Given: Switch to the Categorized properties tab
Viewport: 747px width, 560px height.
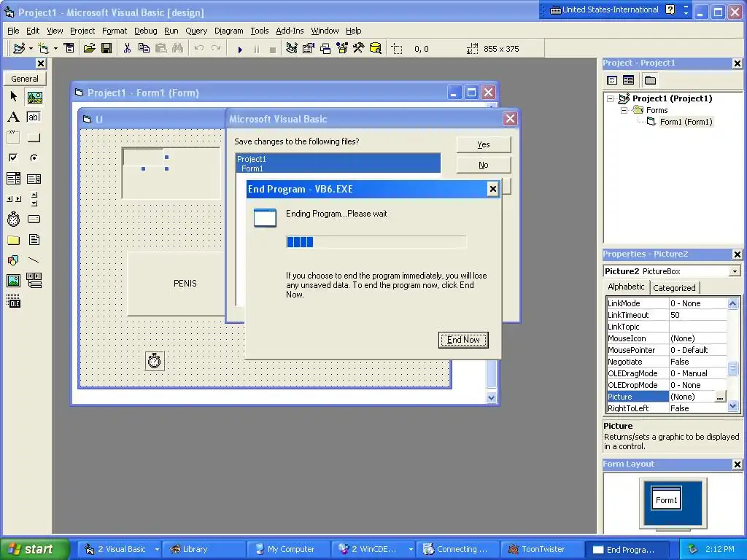Looking at the screenshot, I should coord(674,287).
